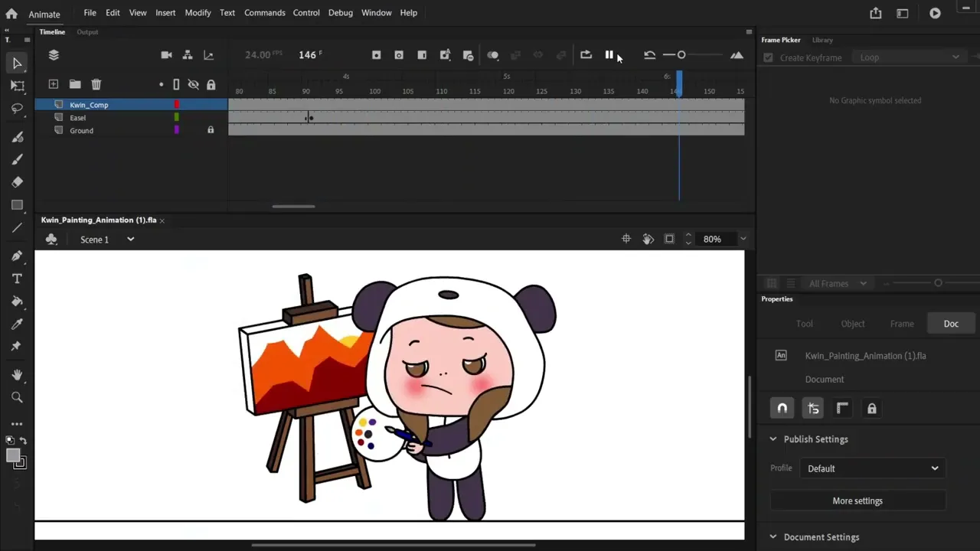Viewport: 980px width, 551px height.
Task: Toggle the magnet snapping button
Action: click(x=782, y=409)
